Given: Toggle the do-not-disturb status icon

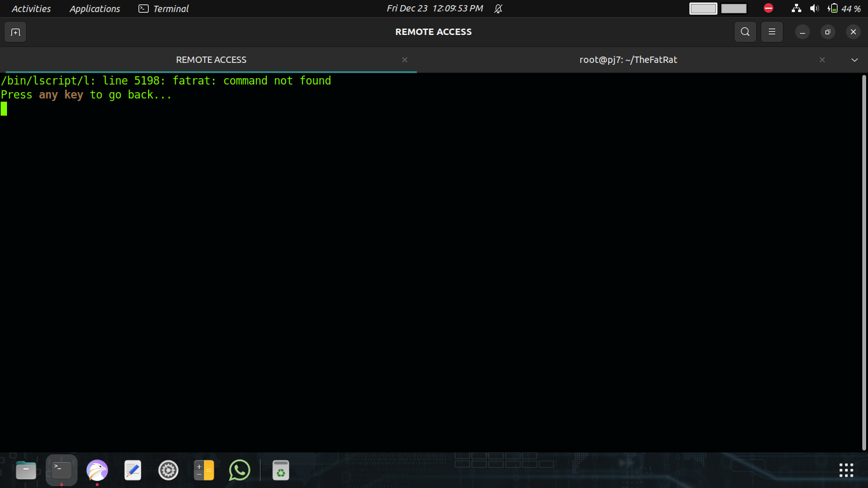Looking at the screenshot, I should point(768,8).
